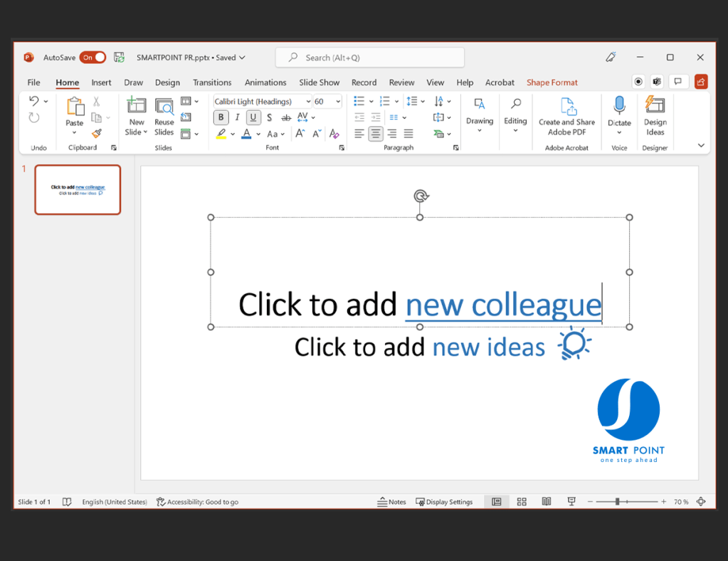Click Create and Share Adobe PDF

(x=566, y=117)
